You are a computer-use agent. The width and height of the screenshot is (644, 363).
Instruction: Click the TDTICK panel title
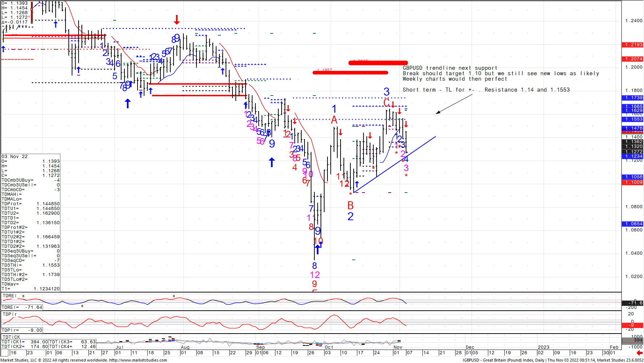click(x=11, y=337)
